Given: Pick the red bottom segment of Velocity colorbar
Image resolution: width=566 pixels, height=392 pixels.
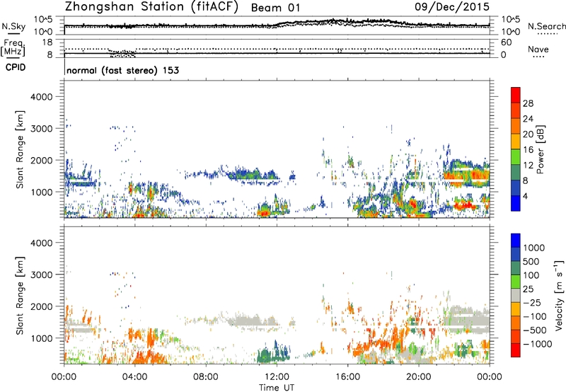Looking at the screenshot, I should click(x=516, y=350).
